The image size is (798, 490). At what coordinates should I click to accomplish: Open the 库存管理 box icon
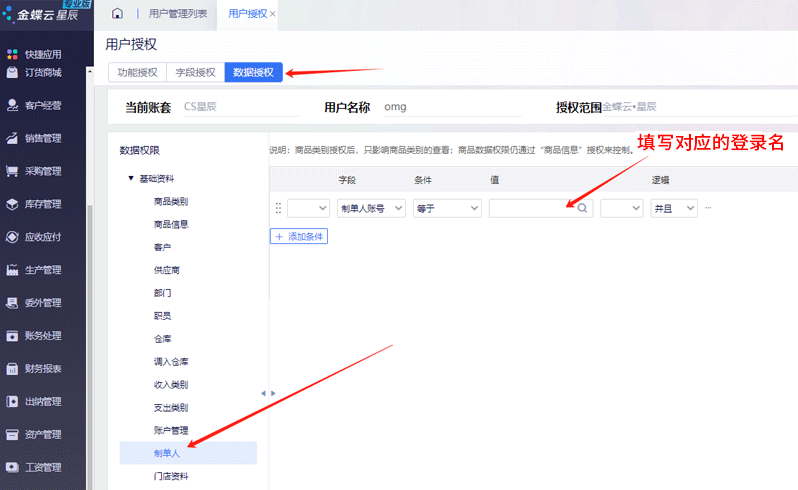[x=12, y=204]
